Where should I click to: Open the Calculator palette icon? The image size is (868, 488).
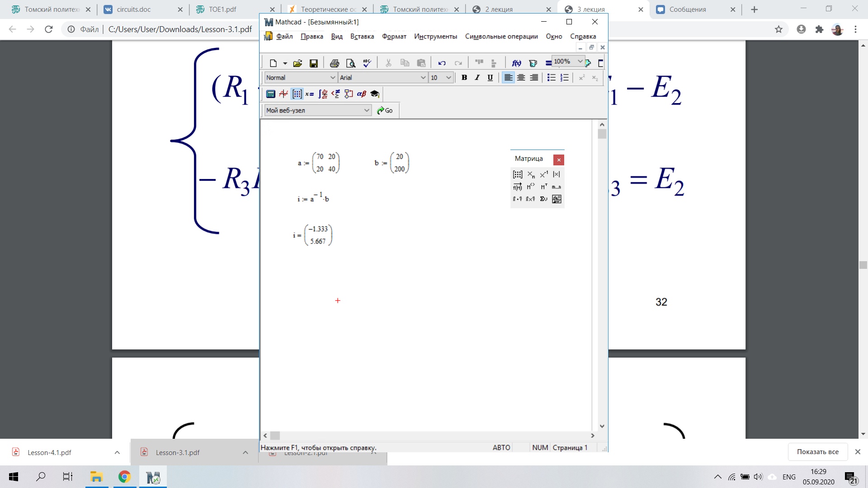coord(270,94)
